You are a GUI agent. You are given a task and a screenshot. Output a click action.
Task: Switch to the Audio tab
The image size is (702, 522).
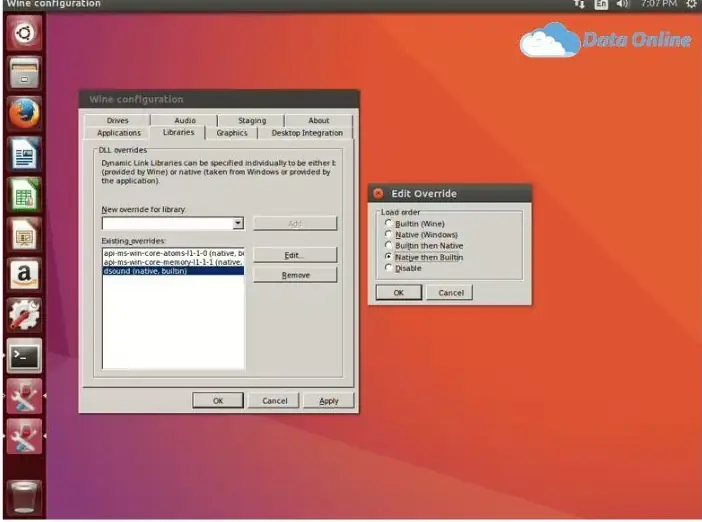point(185,120)
